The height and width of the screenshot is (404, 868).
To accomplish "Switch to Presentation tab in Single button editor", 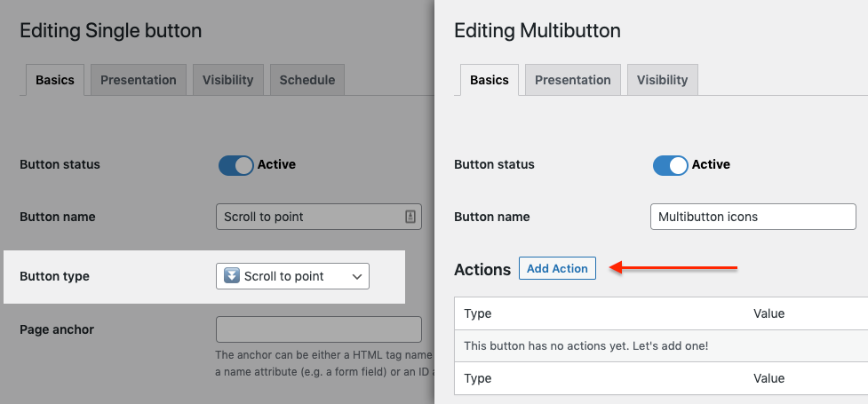I will point(139,80).
